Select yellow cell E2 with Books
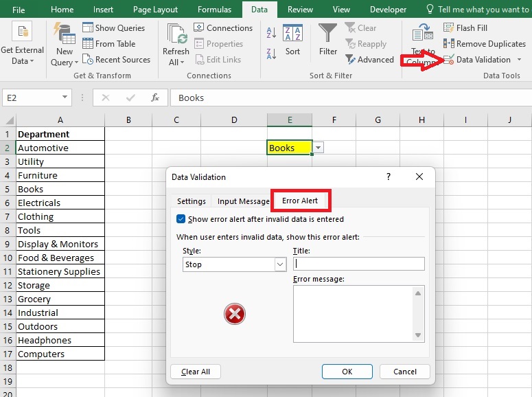The image size is (532, 397). 290,148
